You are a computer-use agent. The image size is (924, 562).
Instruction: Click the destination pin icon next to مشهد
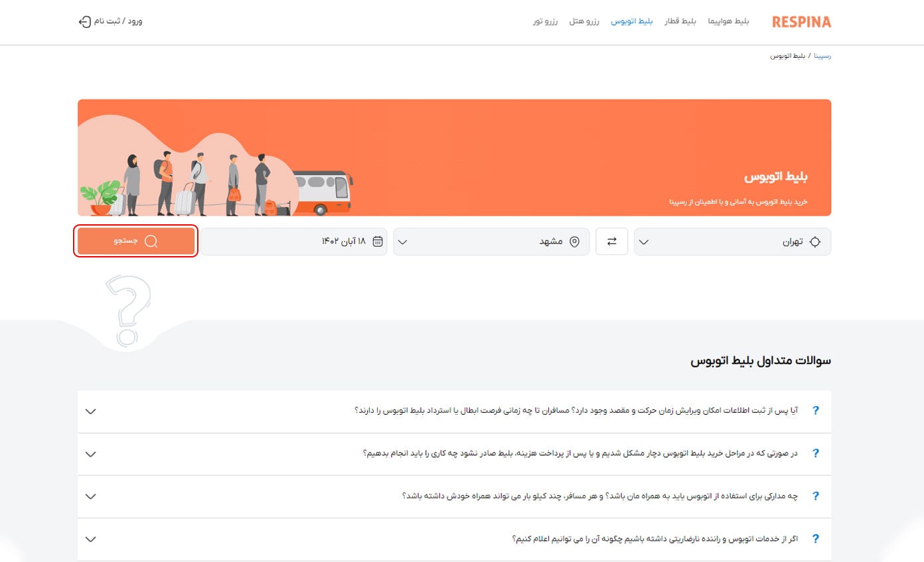coord(576,242)
